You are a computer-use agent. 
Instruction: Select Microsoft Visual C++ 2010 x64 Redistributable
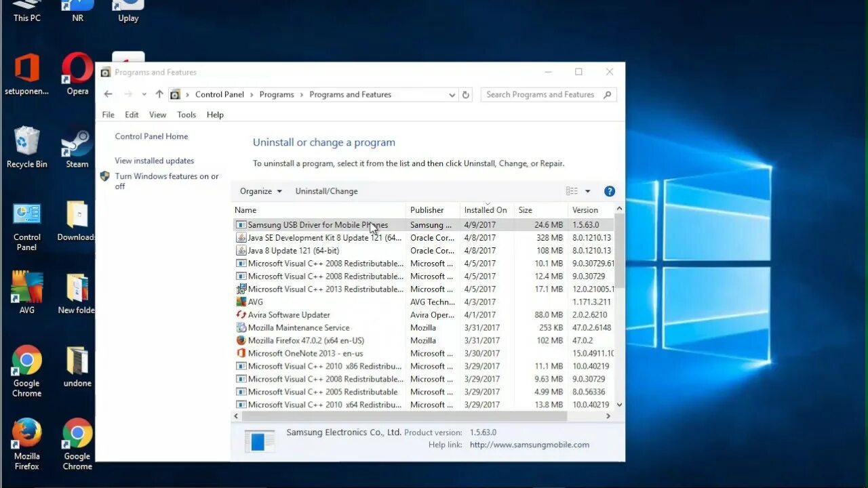(x=423, y=405)
